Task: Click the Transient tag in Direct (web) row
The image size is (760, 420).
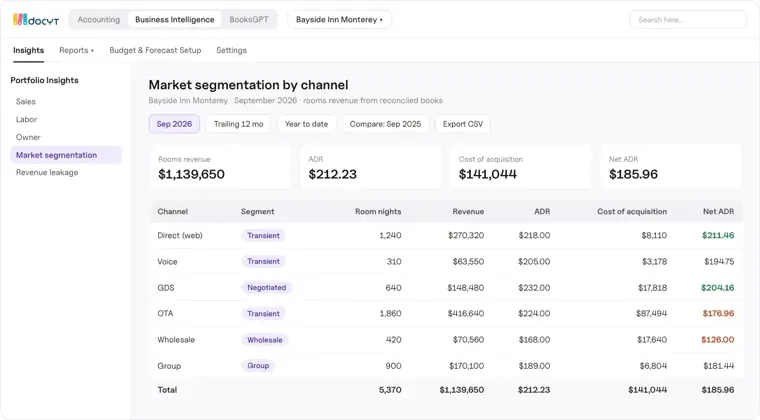Action: pos(263,235)
